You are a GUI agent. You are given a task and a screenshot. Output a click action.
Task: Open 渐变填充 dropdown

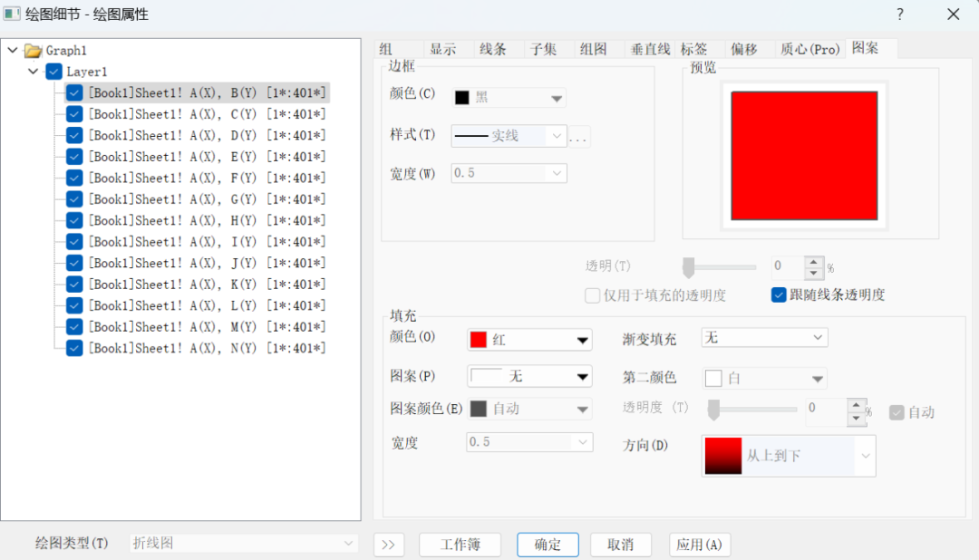pyautogui.click(x=764, y=338)
